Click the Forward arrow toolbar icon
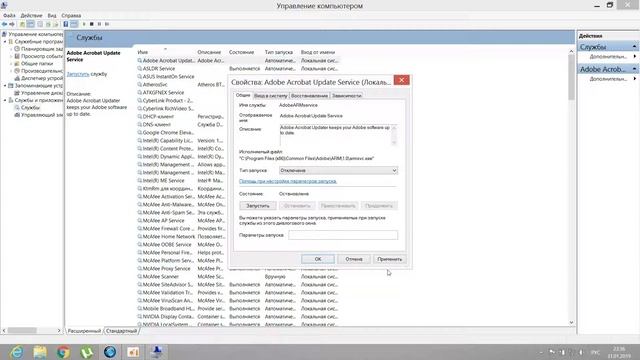 (x=12, y=24)
